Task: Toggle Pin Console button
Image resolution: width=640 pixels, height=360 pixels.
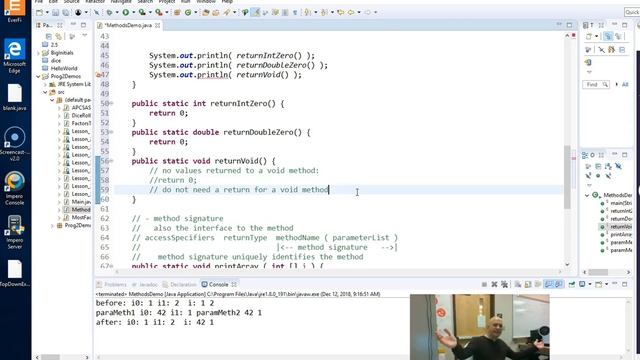Action: coord(571,284)
